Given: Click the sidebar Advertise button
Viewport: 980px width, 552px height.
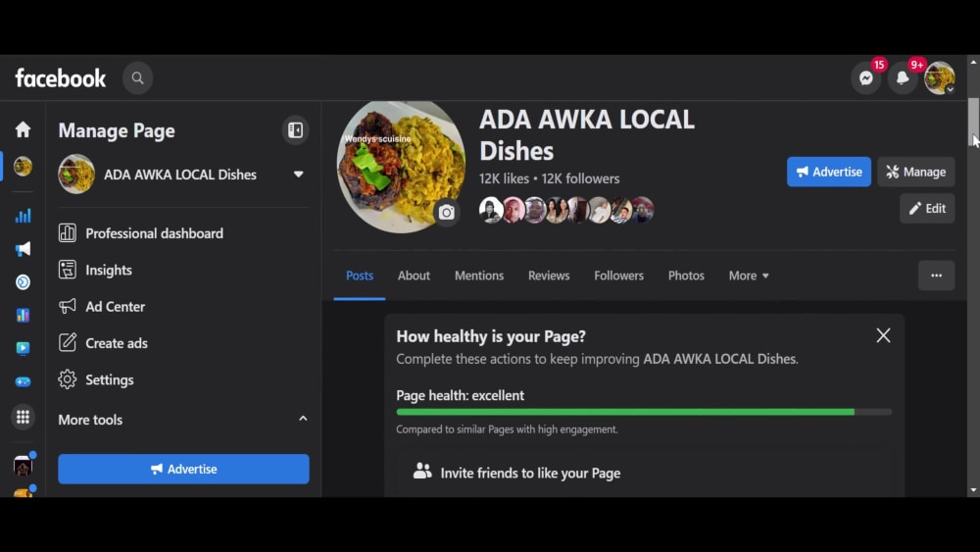Looking at the screenshot, I should pyautogui.click(x=184, y=469).
